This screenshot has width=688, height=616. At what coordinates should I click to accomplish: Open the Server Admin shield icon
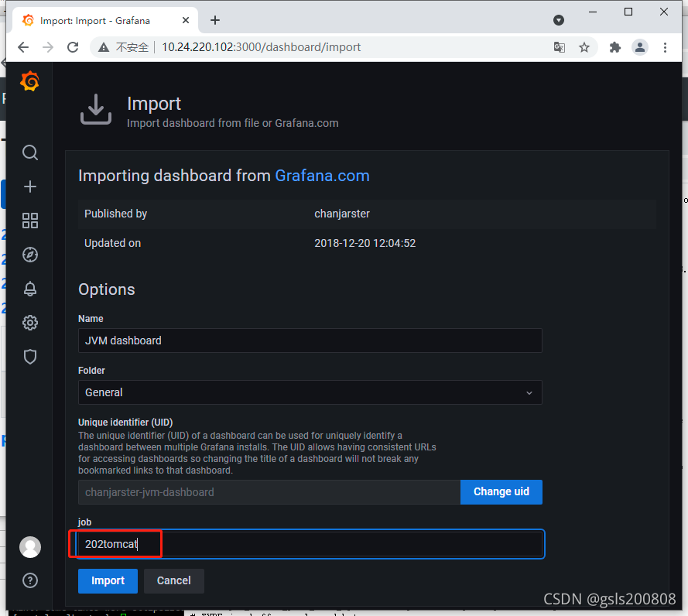point(30,357)
